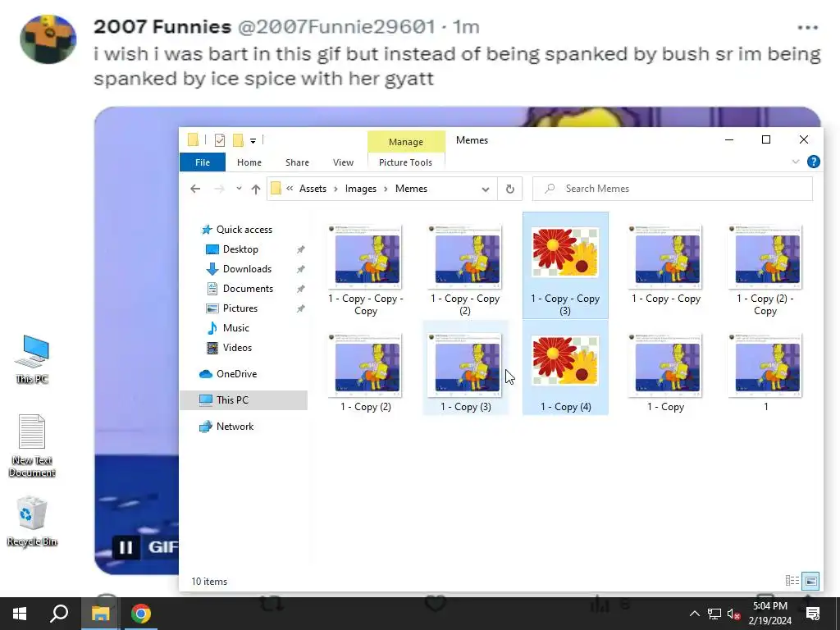Click the Properties quick access toolbar icon
This screenshot has width=840, height=630.
pos(220,140)
